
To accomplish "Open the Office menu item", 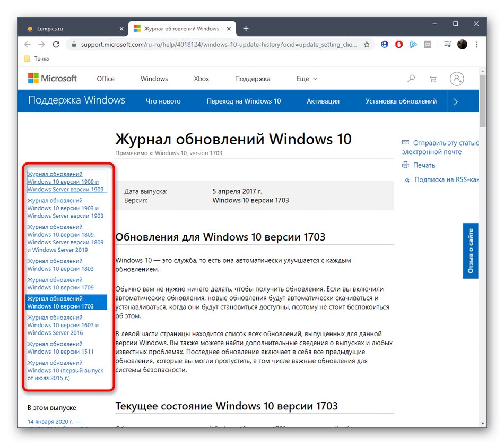I will coord(106,79).
